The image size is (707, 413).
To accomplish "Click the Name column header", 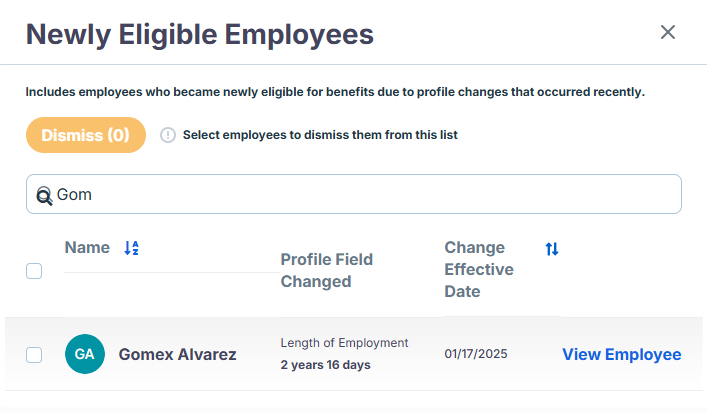I will pyautogui.click(x=87, y=248).
